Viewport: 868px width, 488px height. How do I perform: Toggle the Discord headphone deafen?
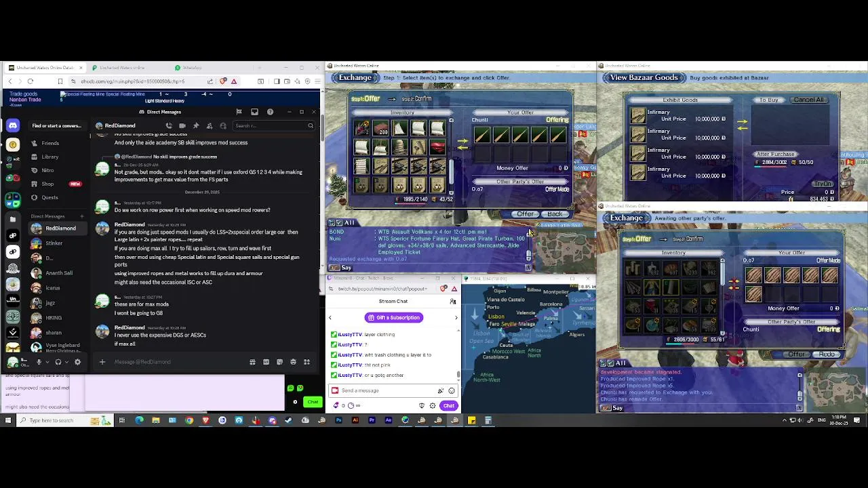(x=58, y=361)
